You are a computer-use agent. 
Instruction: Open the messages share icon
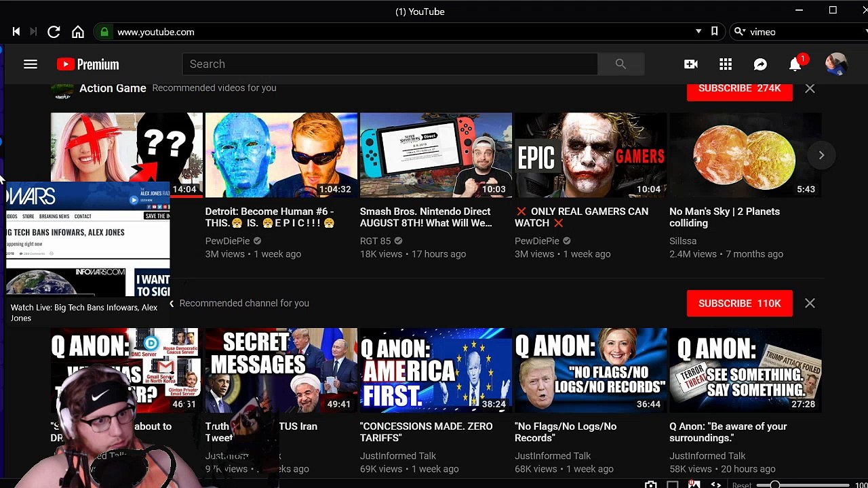coord(760,64)
